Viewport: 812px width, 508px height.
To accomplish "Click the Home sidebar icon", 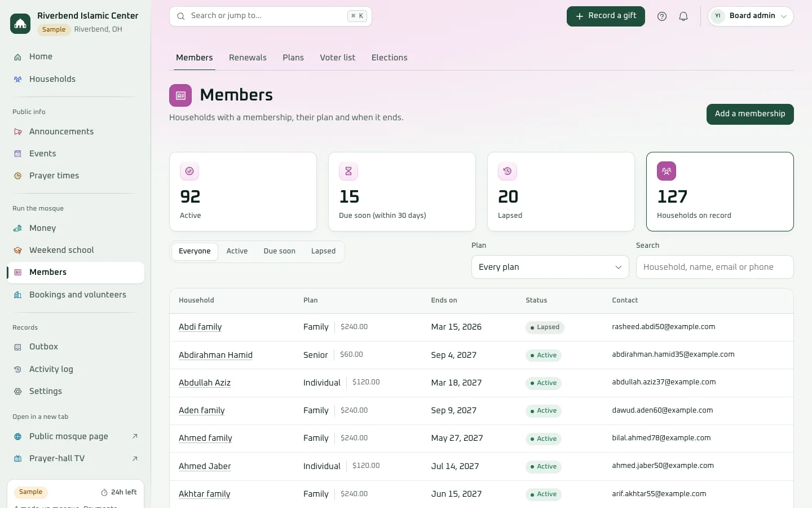I will (18, 57).
